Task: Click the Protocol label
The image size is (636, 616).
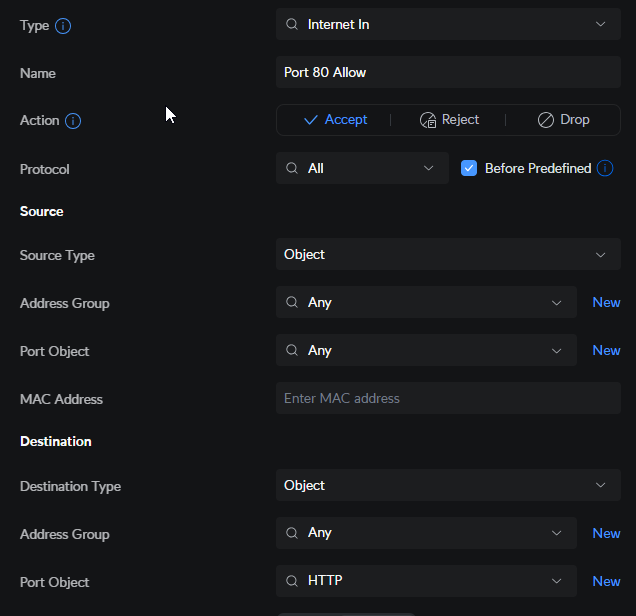Action: 45,170
